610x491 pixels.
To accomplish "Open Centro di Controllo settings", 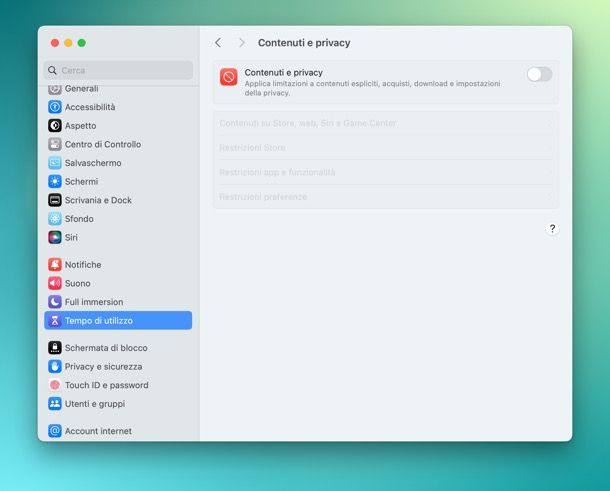I will (118, 144).
